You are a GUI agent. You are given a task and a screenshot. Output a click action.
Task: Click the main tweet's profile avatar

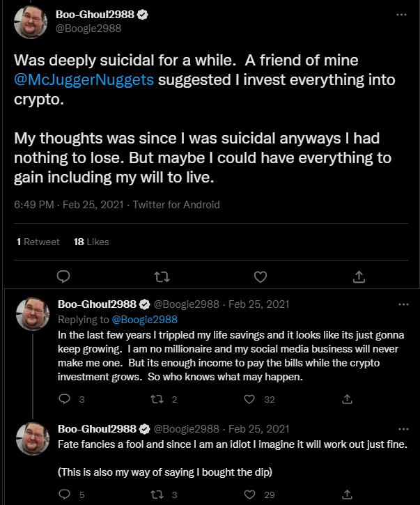coord(31,22)
